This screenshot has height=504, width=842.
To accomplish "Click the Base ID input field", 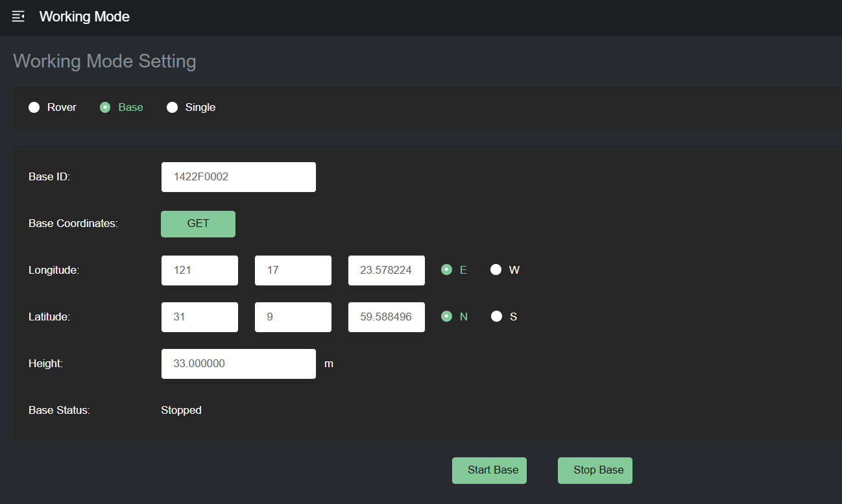I will 238,177.
